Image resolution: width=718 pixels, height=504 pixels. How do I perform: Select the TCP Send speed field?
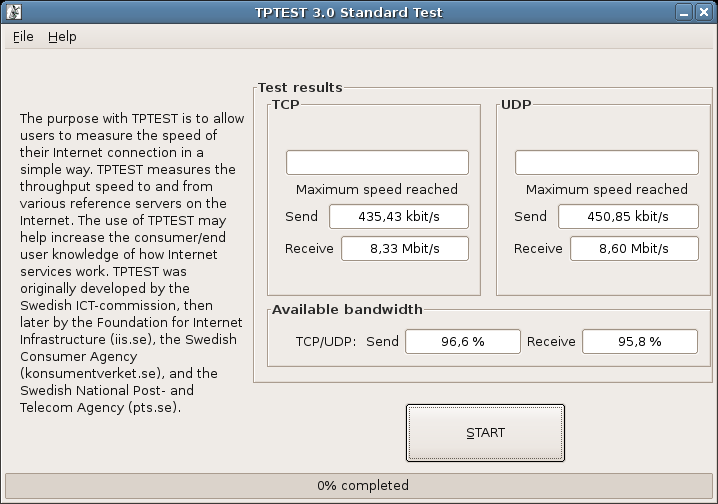click(x=399, y=217)
